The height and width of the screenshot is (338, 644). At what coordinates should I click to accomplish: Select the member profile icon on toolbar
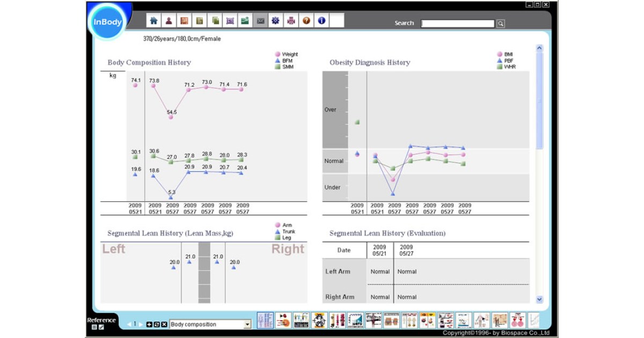169,21
